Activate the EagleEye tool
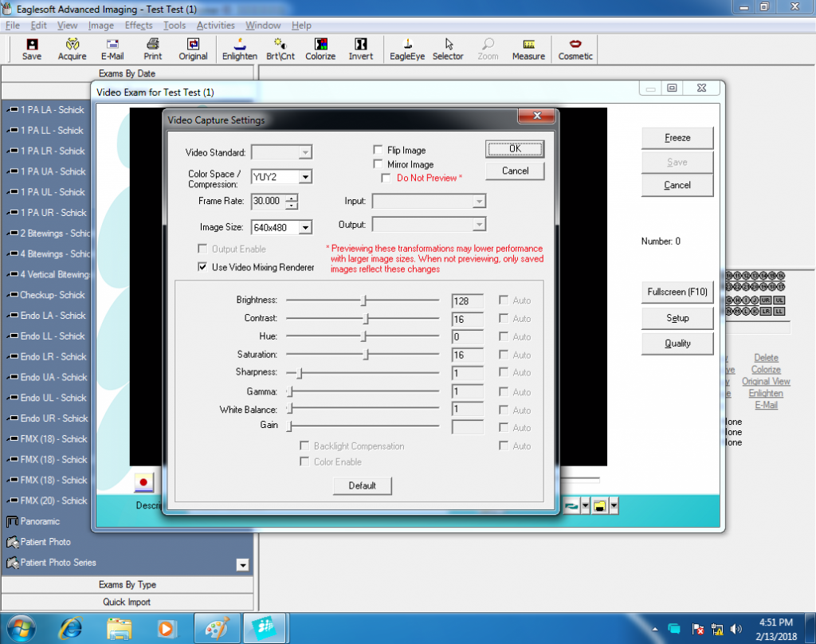Image resolution: width=816 pixels, height=644 pixels. (406, 49)
